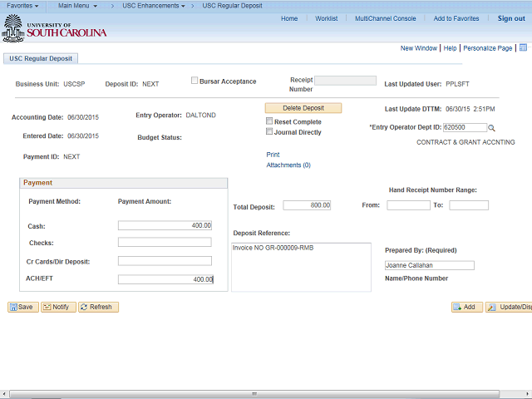Check the Journal Directly option
The image size is (532, 399).
coord(269,131)
